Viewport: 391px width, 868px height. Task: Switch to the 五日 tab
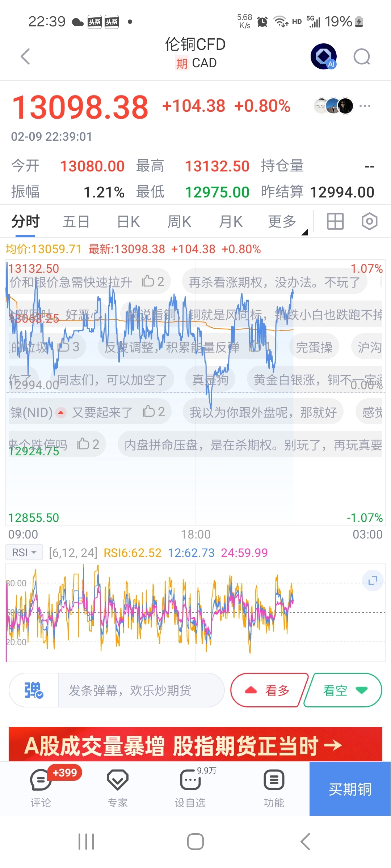pyautogui.click(x=76, y=221)
